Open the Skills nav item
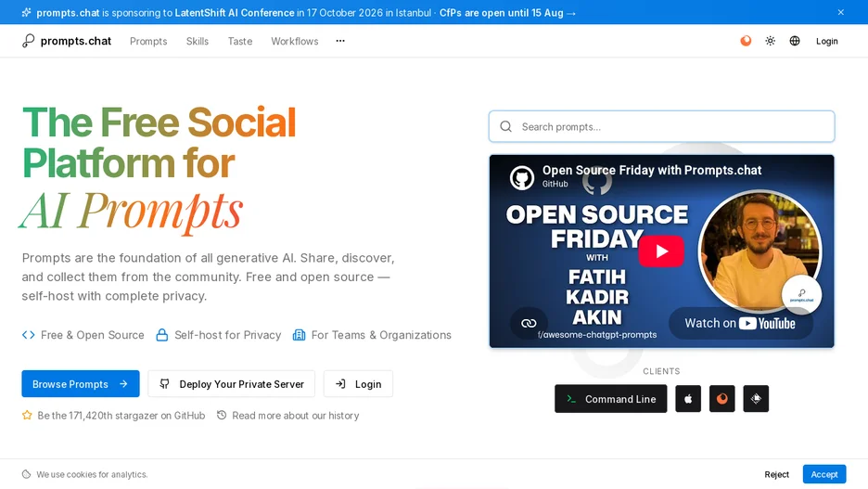This screenshot has width=868, height=489. [x=198, y=41]
